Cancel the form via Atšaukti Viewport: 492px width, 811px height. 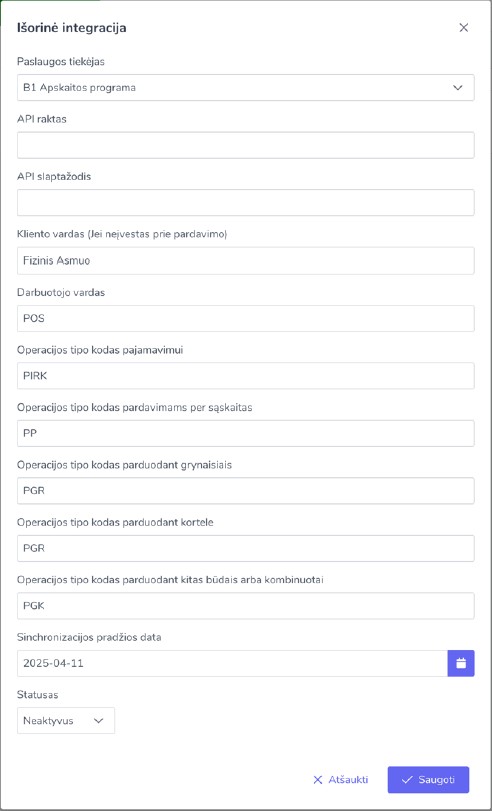tap(341, 779)
